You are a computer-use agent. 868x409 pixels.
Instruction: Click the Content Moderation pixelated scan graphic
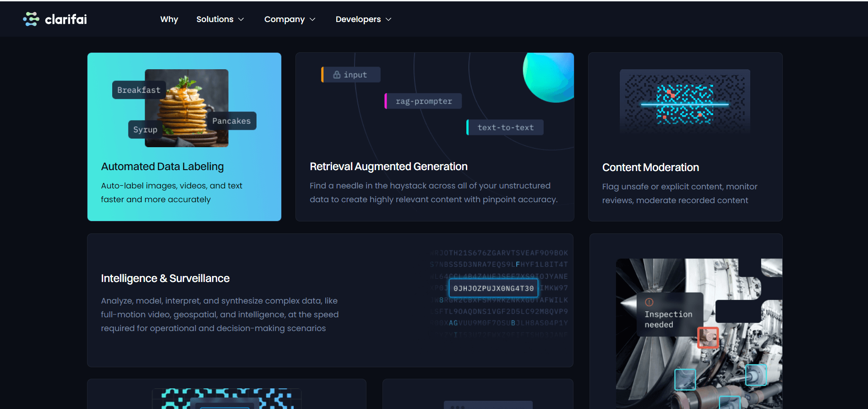pos(685,102)
